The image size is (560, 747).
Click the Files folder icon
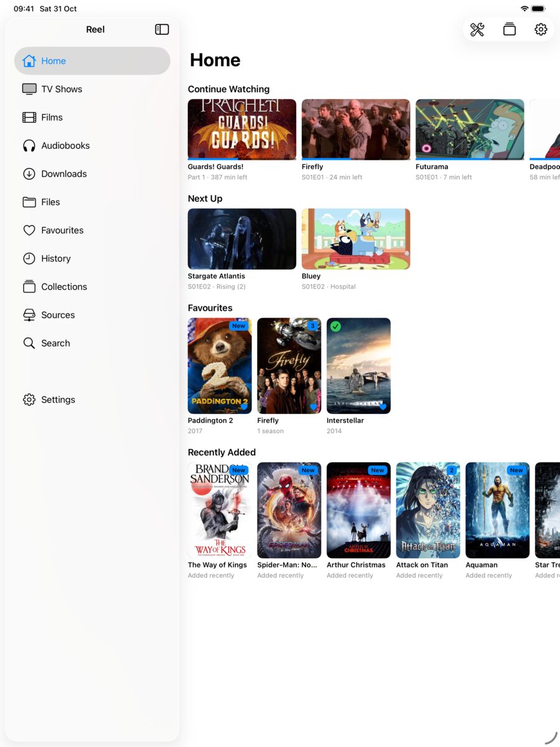[29, 202]
